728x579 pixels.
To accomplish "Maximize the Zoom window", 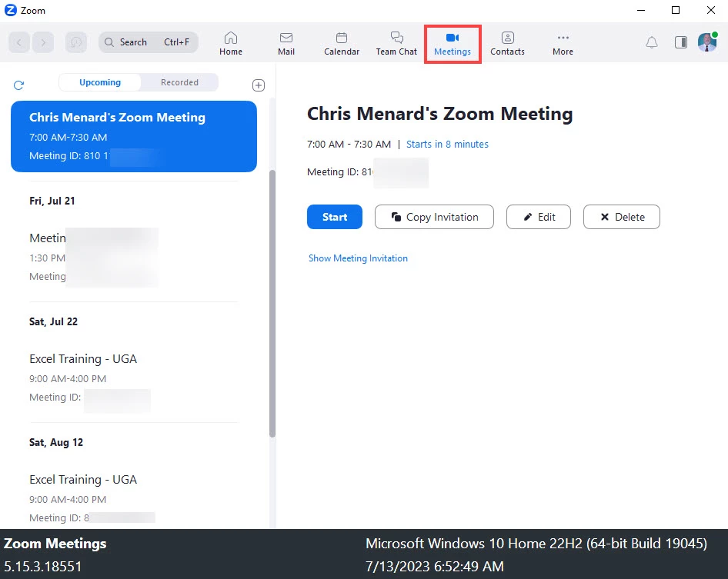I will [676, 10].
